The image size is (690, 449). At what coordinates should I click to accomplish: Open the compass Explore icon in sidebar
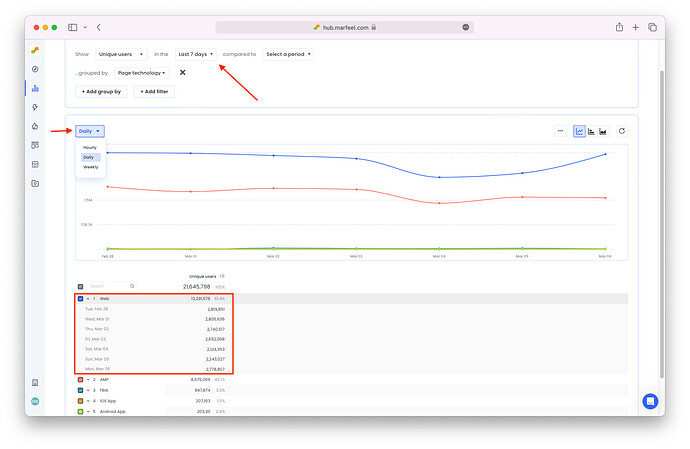click(35, 69)
